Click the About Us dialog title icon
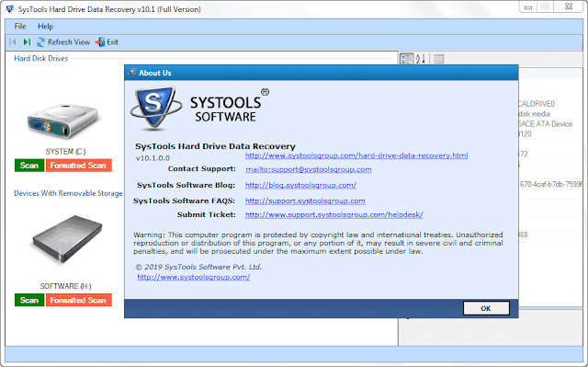The height and width of the screenshot is (367, 588). point(132,73)
